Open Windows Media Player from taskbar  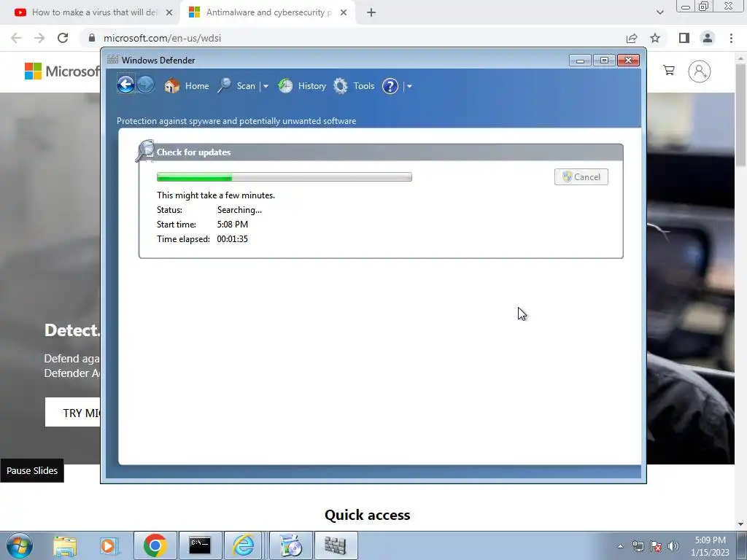pos(108,546)
